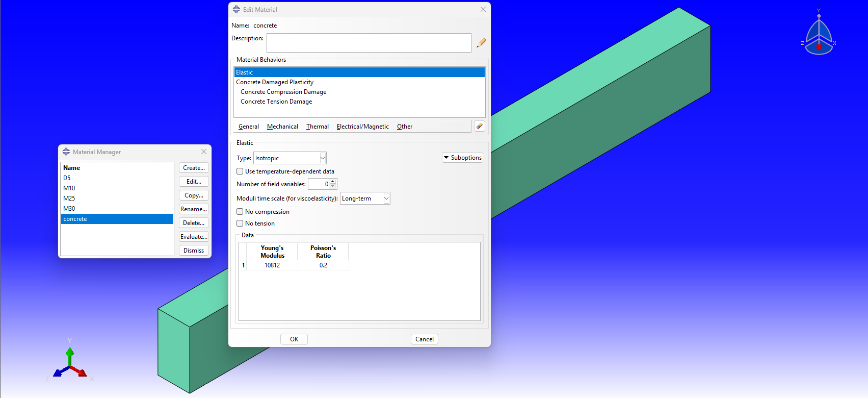Select Elastic material behavior
The image size is (868, 398).
[x=359, y=72]
